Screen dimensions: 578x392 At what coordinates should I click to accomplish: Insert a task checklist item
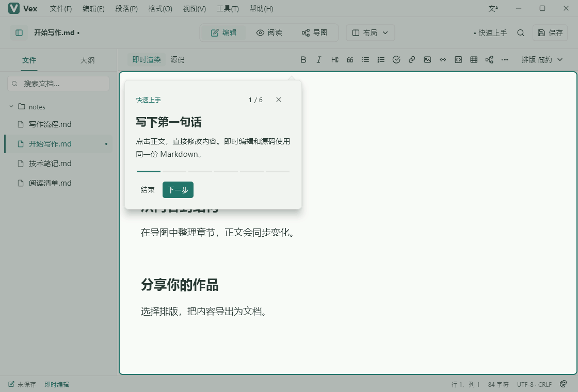coord(396,60)
